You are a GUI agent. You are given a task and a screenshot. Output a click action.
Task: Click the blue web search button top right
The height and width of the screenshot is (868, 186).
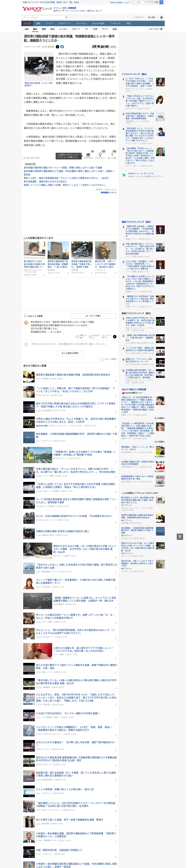pos(161,2)
